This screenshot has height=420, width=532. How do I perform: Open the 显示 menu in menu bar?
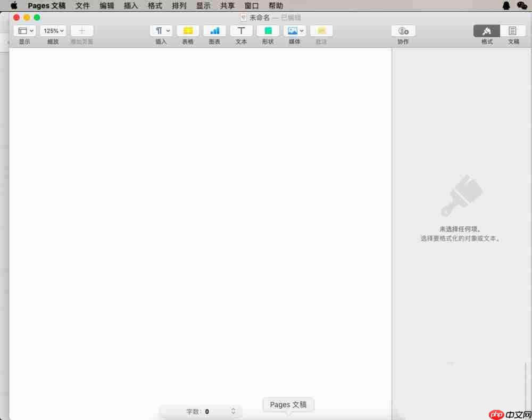[203, 5]
